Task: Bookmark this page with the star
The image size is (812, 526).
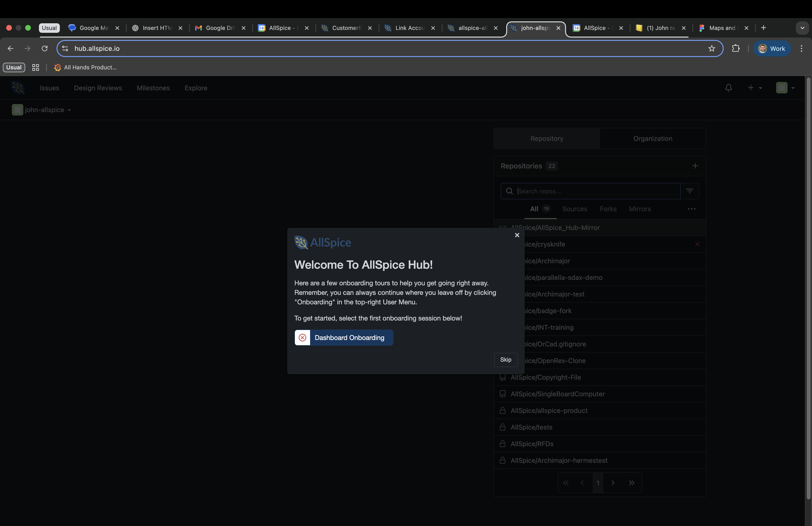Action: (711, 48)
